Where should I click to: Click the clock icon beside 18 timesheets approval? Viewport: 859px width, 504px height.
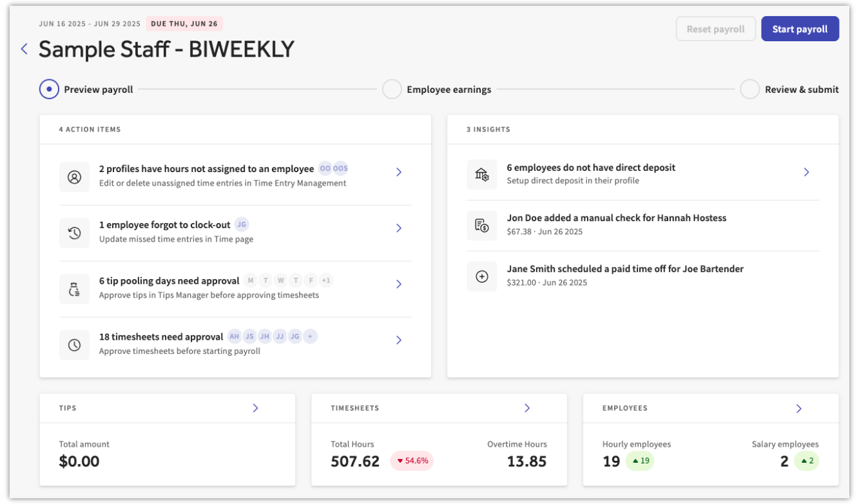pyautogui.click(x=74, y=345)
